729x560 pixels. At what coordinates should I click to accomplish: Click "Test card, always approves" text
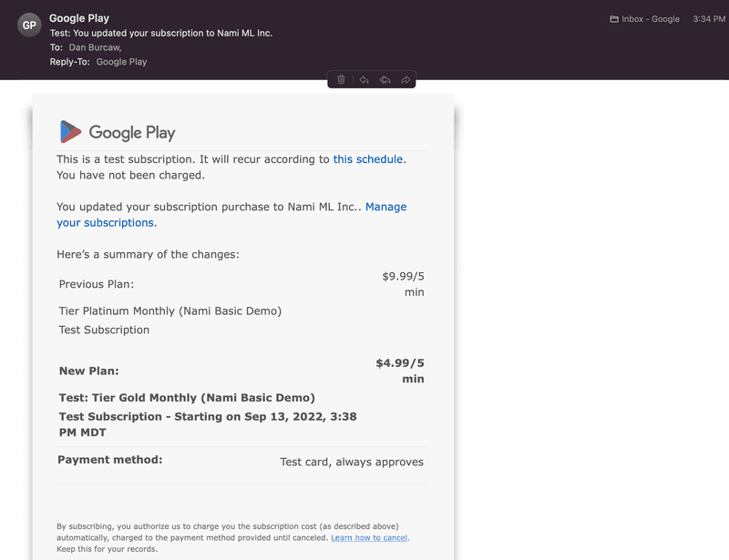coord(352,462)
